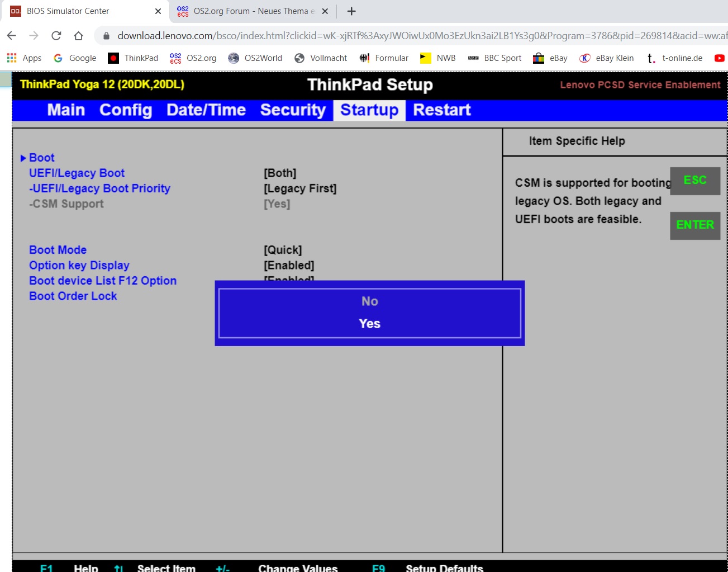The height and width of the screenshot is (572, 728).
Task: Select Option key Display setting
Action: [79, 265]
